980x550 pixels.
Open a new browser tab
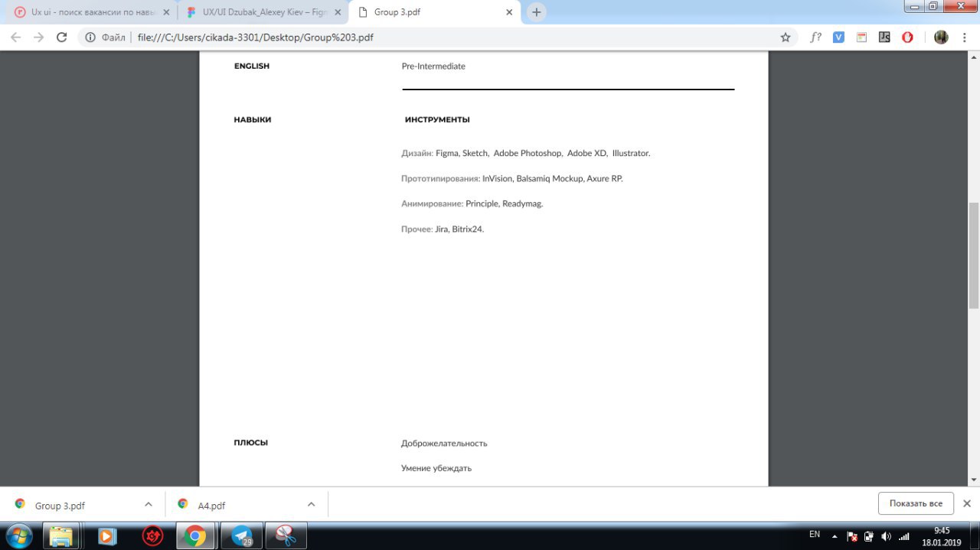[x=537, y=12]
